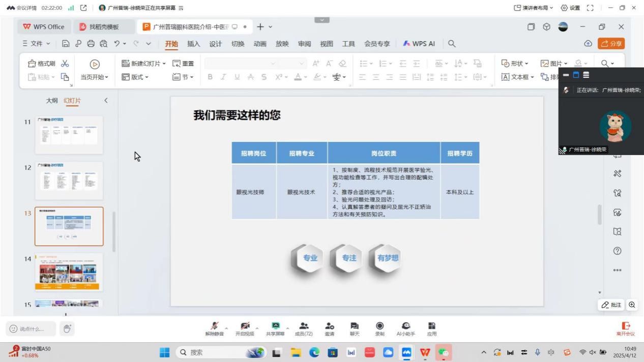Click the 格式刷 format painter

click(43, 64)
